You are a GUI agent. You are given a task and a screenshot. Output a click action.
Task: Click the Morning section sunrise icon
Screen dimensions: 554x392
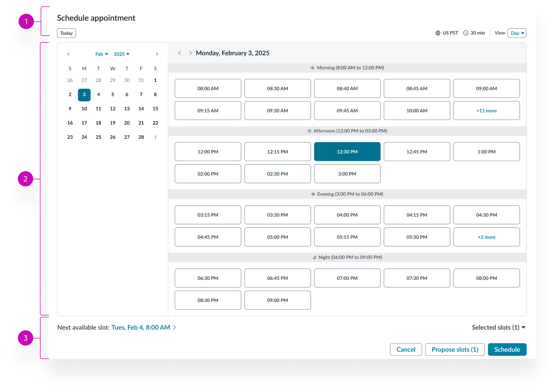312,67
